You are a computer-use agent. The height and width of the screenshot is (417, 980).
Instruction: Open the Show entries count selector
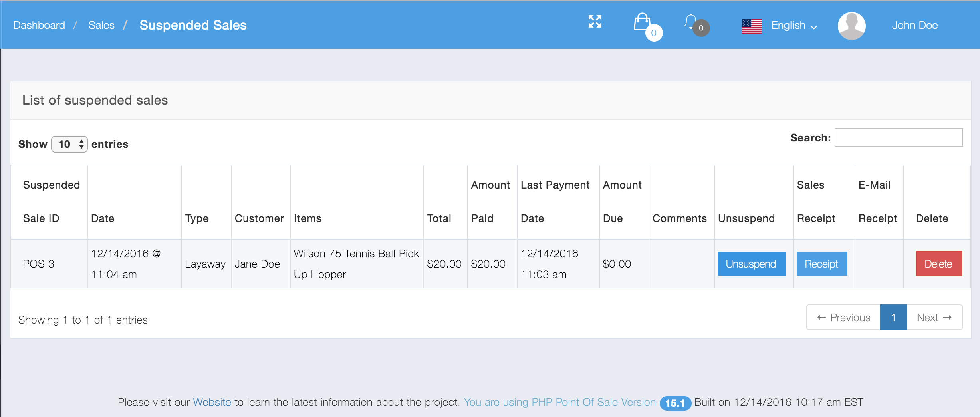tap(69, 144)
